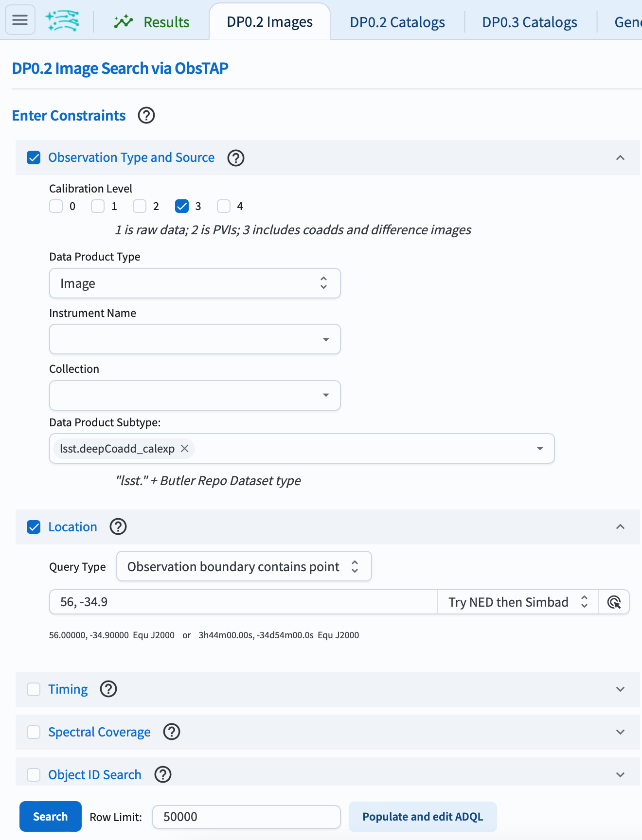Open help for Enter Constraints
The image size is (642, 840).
click(146, 116)
